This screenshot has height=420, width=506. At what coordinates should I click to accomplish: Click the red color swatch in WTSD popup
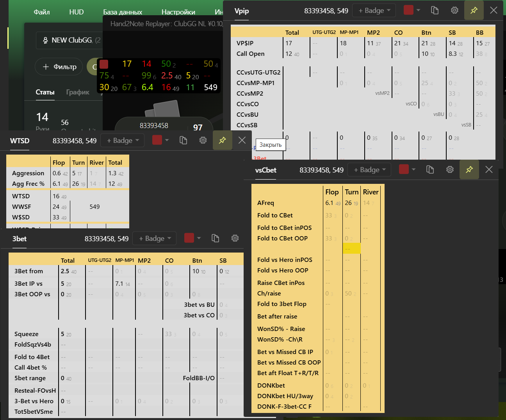click(157, 140)
